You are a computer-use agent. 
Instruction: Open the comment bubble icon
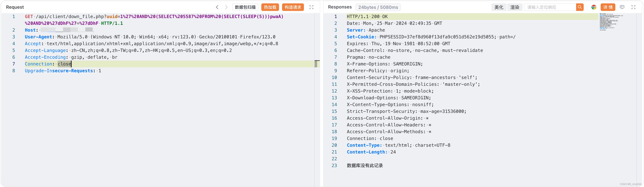tap(622, 7)
